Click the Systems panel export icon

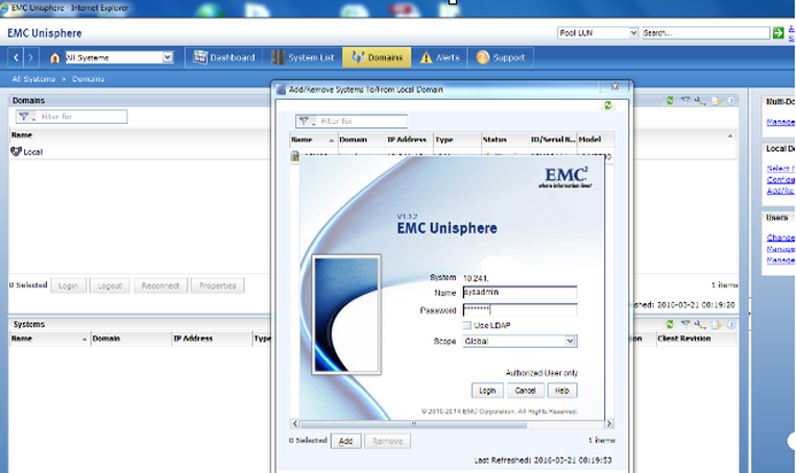click(x=717, y=324)
